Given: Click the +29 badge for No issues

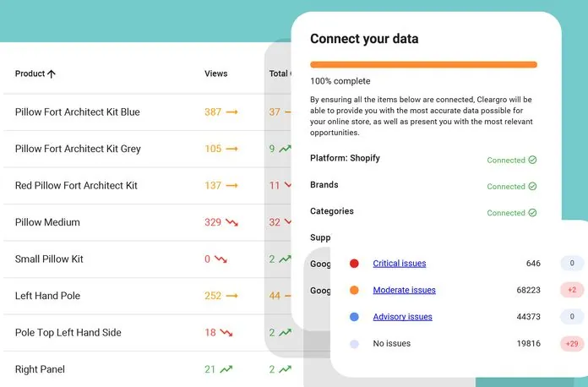Looking at the screenshot, I should coord(572,343).
